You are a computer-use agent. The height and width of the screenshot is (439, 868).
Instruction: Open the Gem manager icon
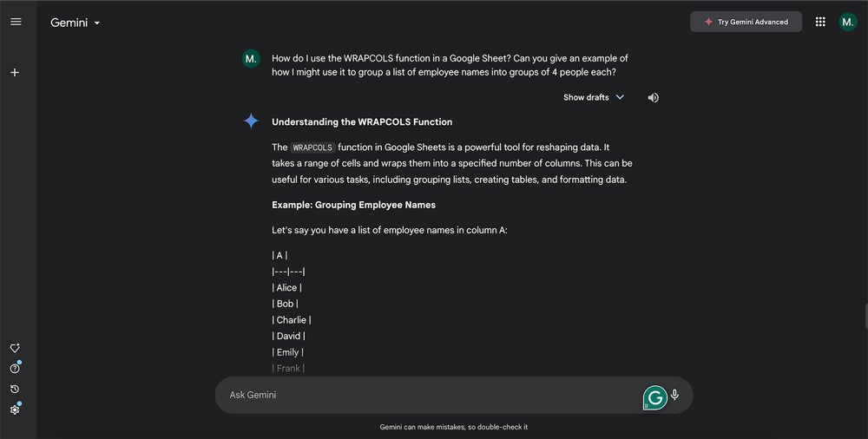pyautogui.click(x=15, y=348)
